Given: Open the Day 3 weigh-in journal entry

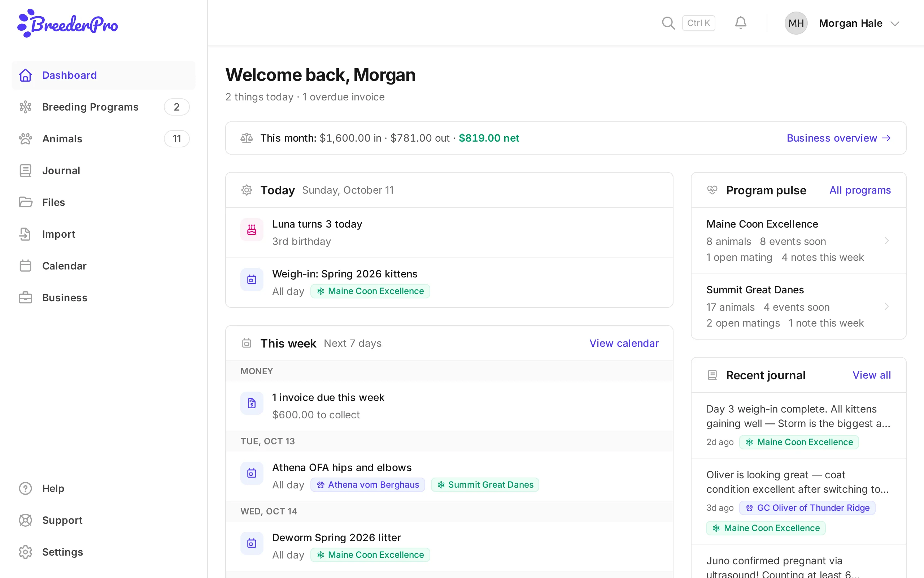Looking at the screenshot, I should 798,426.
